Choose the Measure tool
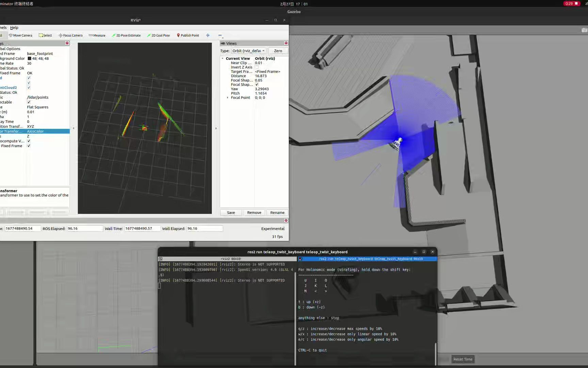Image resolution: width=588 pixels, height=368 pixels. 97,35
